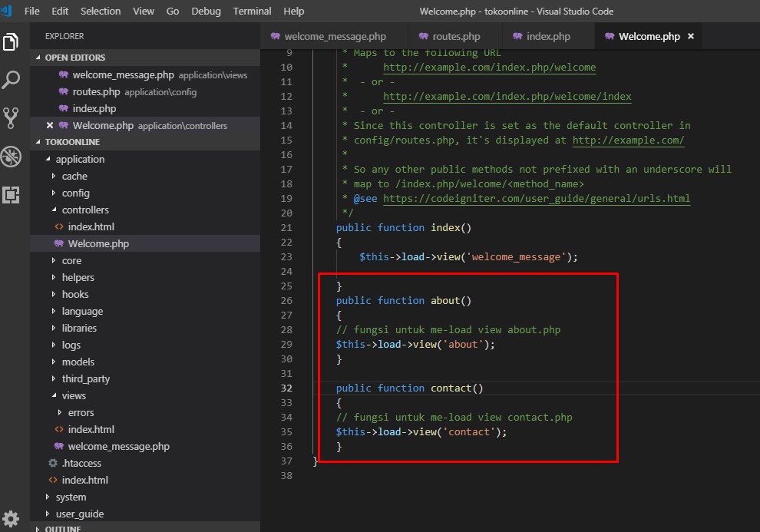760x532 pixels.
Task: Open the Selection menu
Action: (x=101, y=12)
